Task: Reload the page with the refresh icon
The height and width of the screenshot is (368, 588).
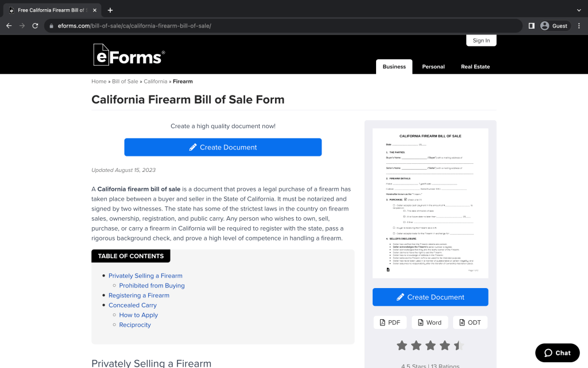Action: [x=35, y=26]
